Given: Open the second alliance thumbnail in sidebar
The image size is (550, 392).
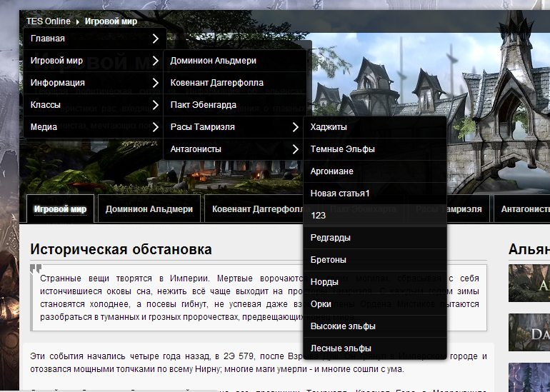Looking at the screenshot, I should pyautogui.click(x=529, y=333).
